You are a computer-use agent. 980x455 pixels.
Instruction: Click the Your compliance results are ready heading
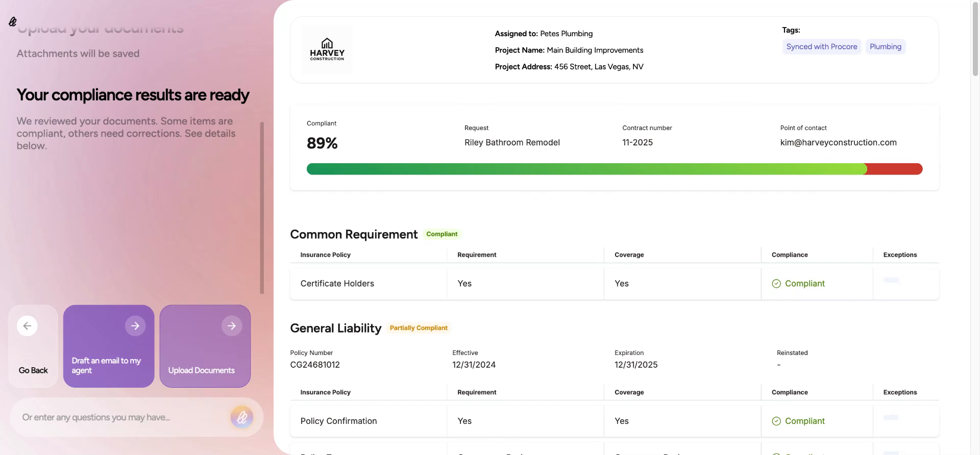133,95
